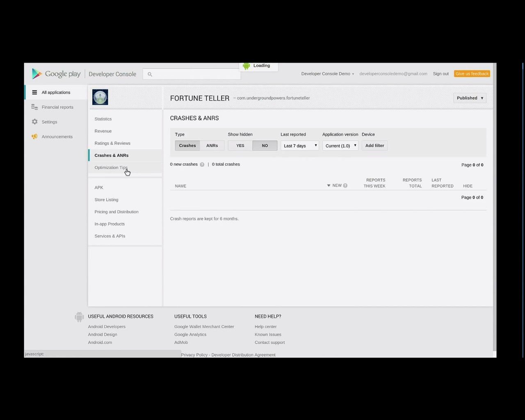
Task: Open the Android Developers link
Action: [107, 327]
